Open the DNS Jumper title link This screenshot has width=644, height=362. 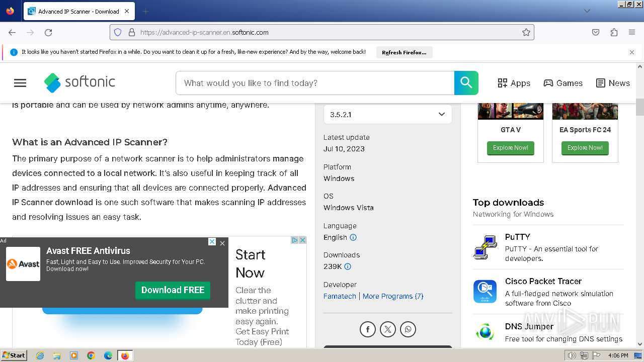tap(529, 326)
